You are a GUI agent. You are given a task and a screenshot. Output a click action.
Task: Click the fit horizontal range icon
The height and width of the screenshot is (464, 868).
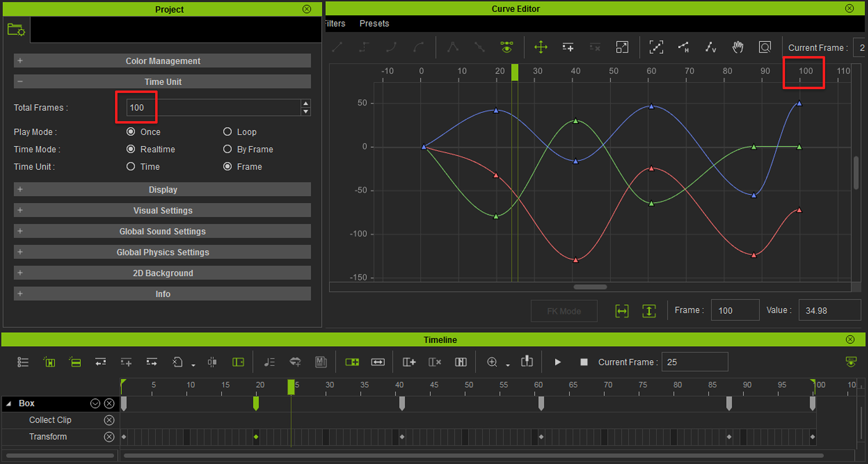point(622,311)
